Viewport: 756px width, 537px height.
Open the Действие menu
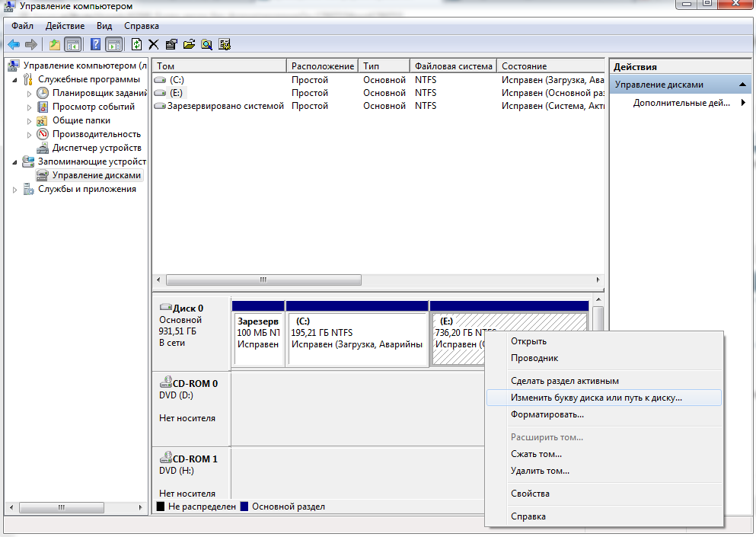pyautogui.click(x=65, y=26)
